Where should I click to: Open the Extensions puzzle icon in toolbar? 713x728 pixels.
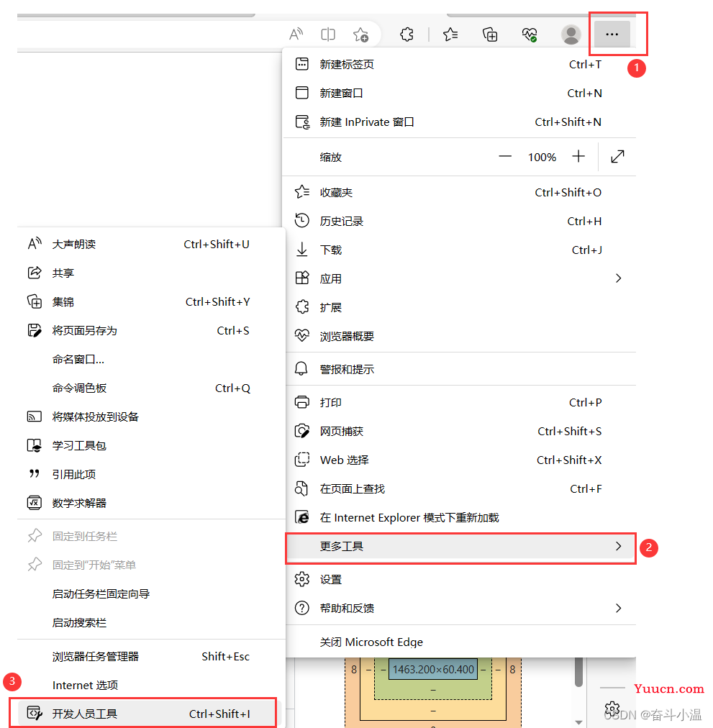pyautogui.click(x=407, y=34)
